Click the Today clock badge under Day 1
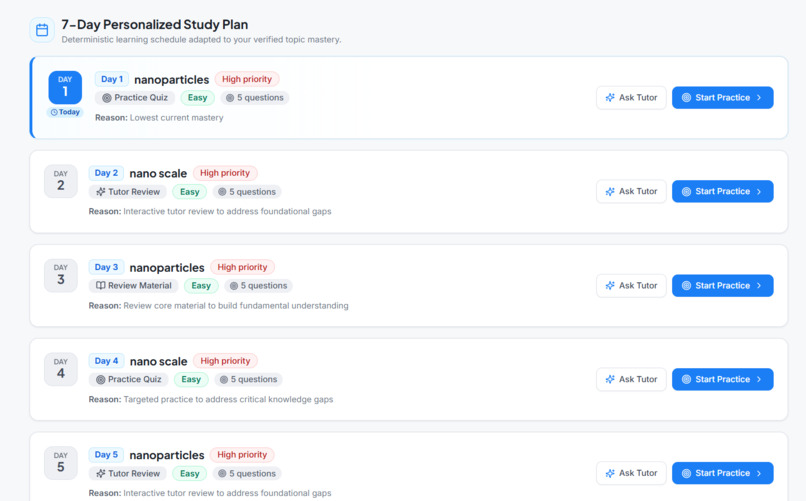Screen dimensions: 806x501 pyautogui.click(x=65, y=112)
